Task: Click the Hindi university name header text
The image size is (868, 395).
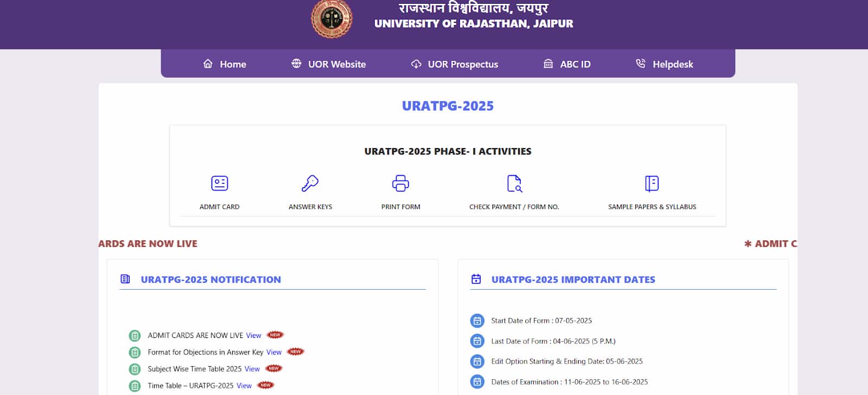Action: [474, 8]
